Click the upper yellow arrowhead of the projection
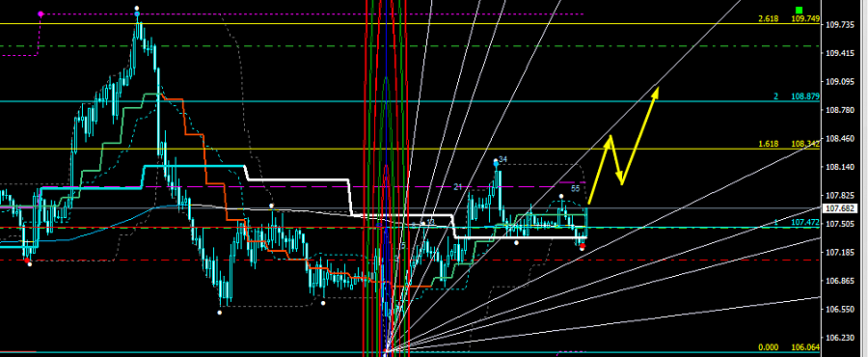This screenshot has width=868, height=357. [x=656, y=92]
